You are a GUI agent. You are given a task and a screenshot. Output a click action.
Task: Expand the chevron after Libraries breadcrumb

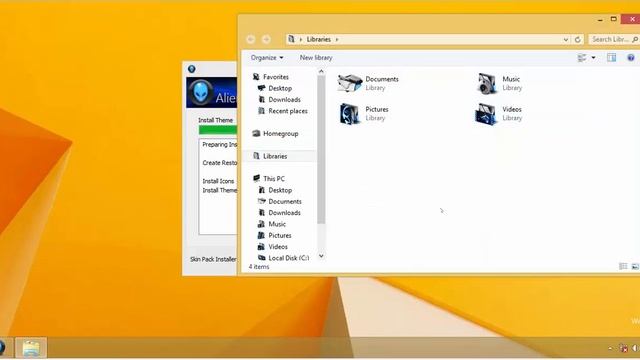pyautogui.click(x=337, y=40)
